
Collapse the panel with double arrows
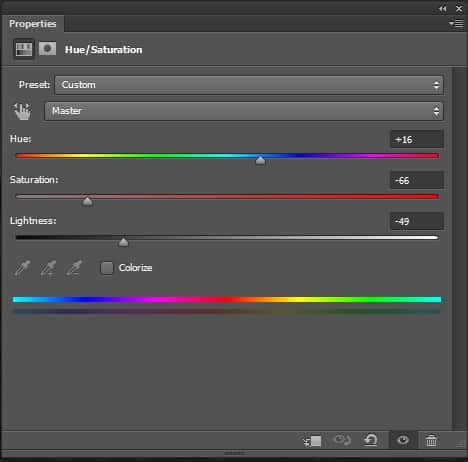pyautogui.click(x=443, y=9)
